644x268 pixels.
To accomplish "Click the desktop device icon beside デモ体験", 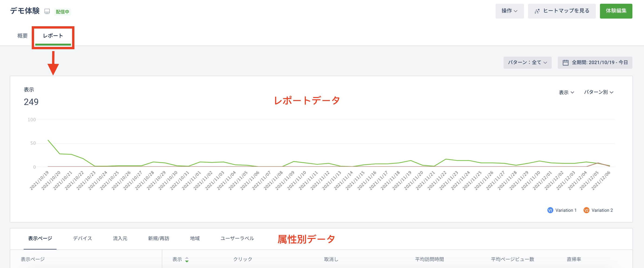I will [47, 12].
